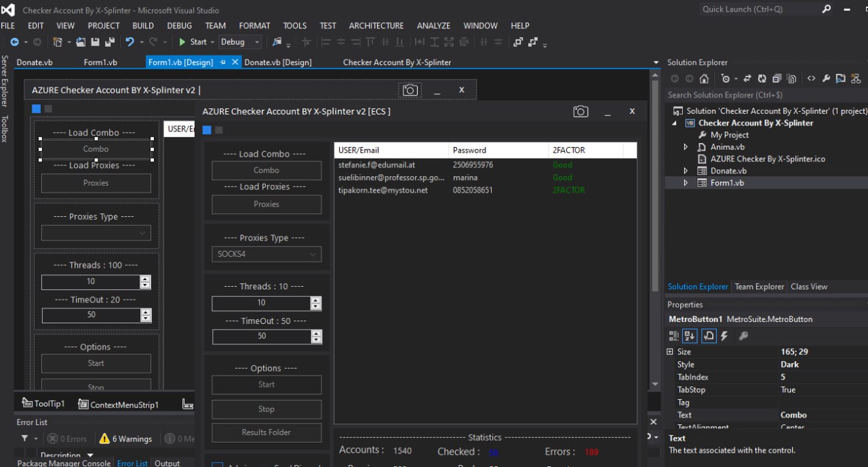Click the View Class Diagram icon
The height and width of the screenshot is (467, 868).
click(856, 79)
